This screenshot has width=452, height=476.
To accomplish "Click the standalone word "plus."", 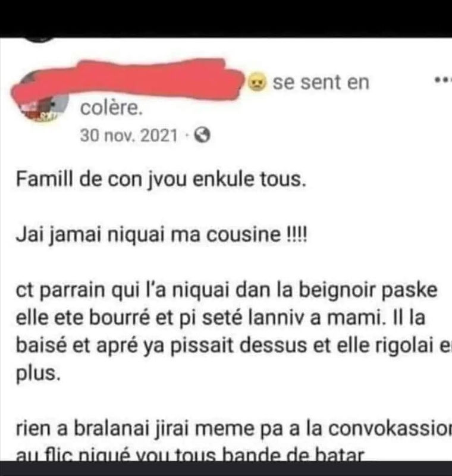I will (x=38, y=374).
